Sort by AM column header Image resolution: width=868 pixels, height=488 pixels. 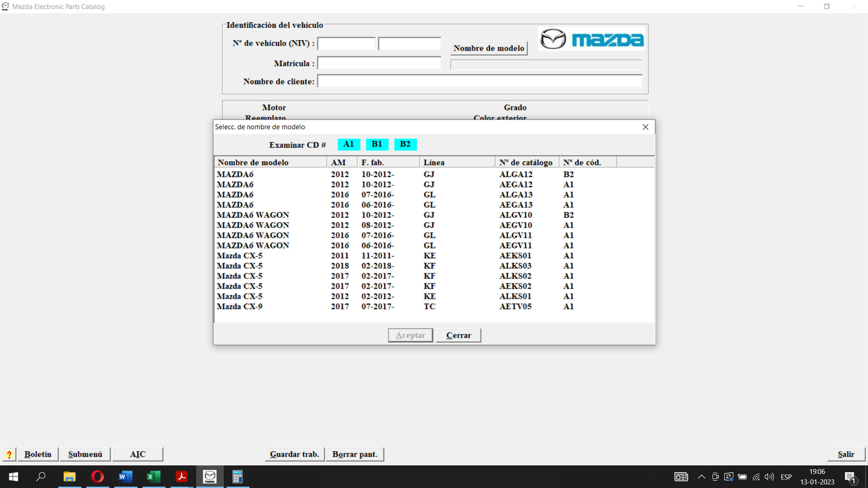coord(342,163)
